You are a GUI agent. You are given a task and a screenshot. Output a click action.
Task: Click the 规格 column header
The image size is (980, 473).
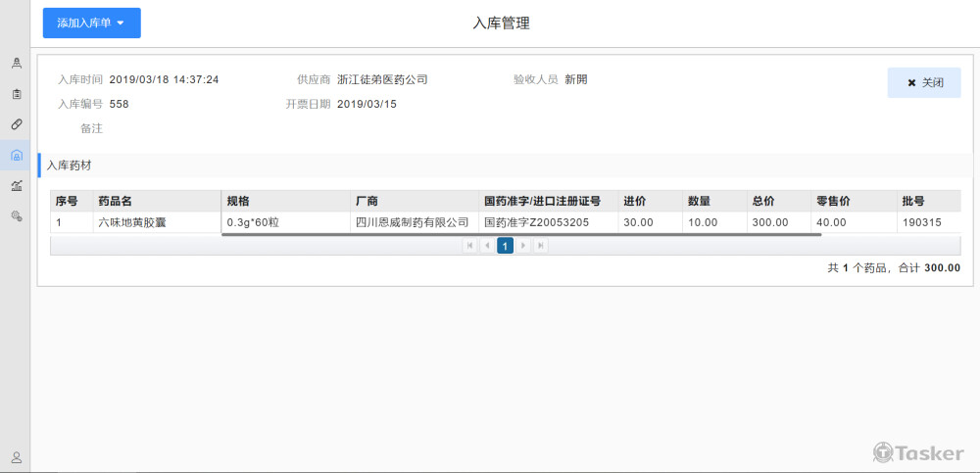coord(286,201)
